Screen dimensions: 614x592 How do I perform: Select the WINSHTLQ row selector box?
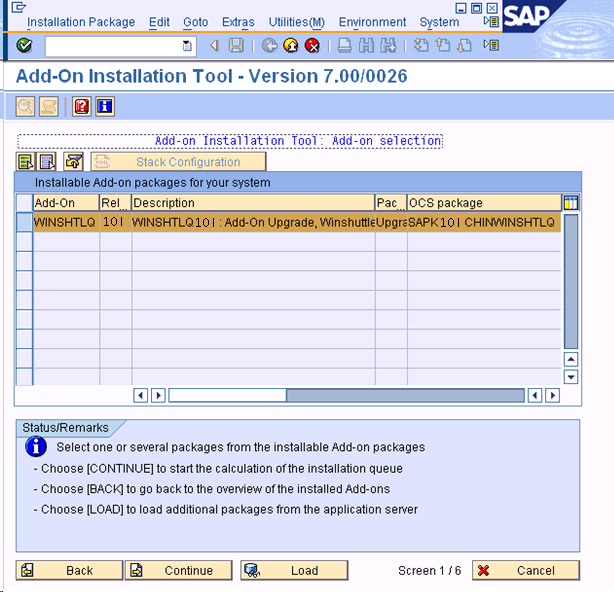(x=24, y=222)
